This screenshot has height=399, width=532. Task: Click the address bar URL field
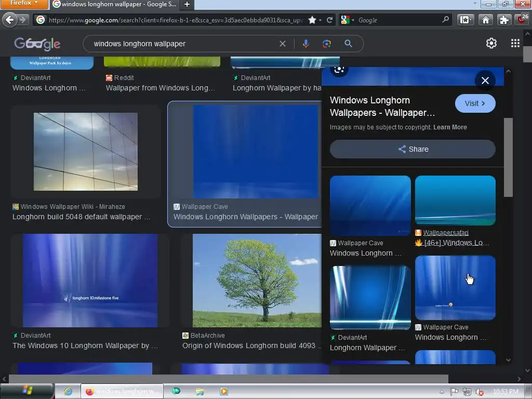click(x=177, y=20)
